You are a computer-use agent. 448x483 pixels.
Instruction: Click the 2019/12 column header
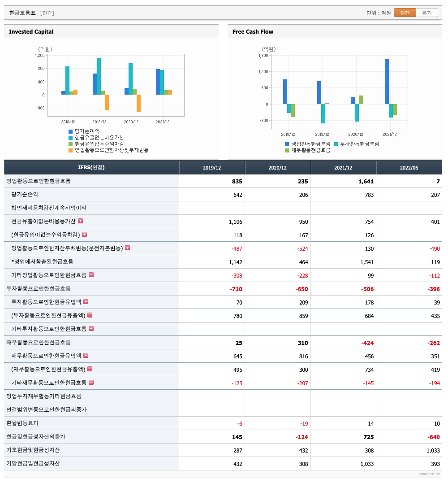click(x=212, y=168)
